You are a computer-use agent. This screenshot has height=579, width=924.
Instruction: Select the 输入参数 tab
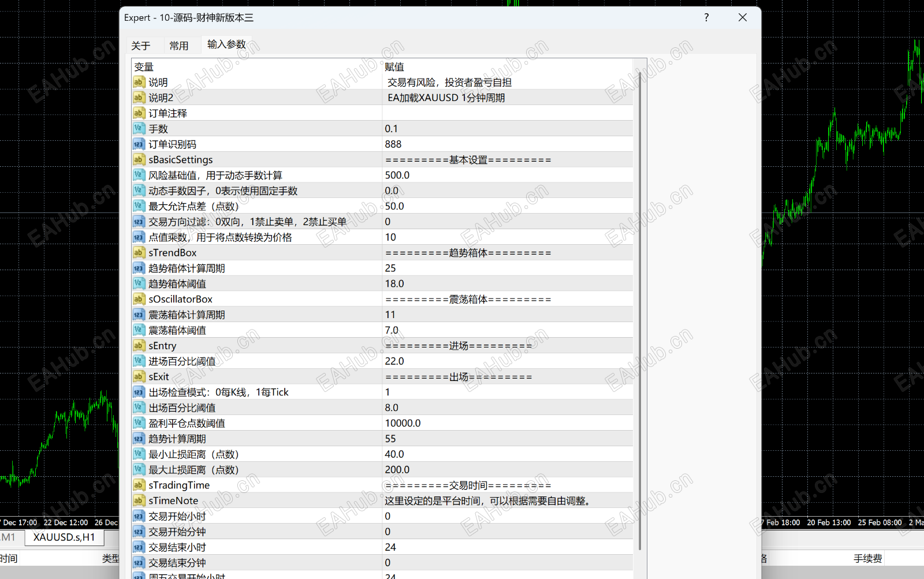[x=226, y=44]
